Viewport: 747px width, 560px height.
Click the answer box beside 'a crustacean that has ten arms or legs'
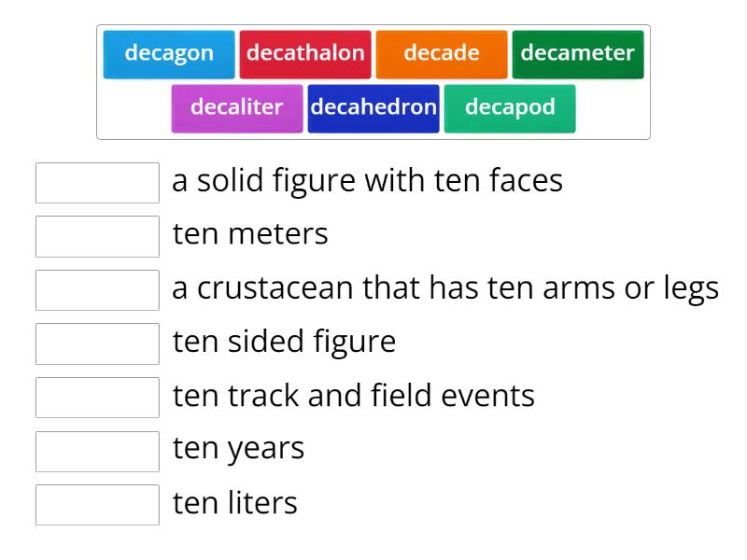click(97, 290)
